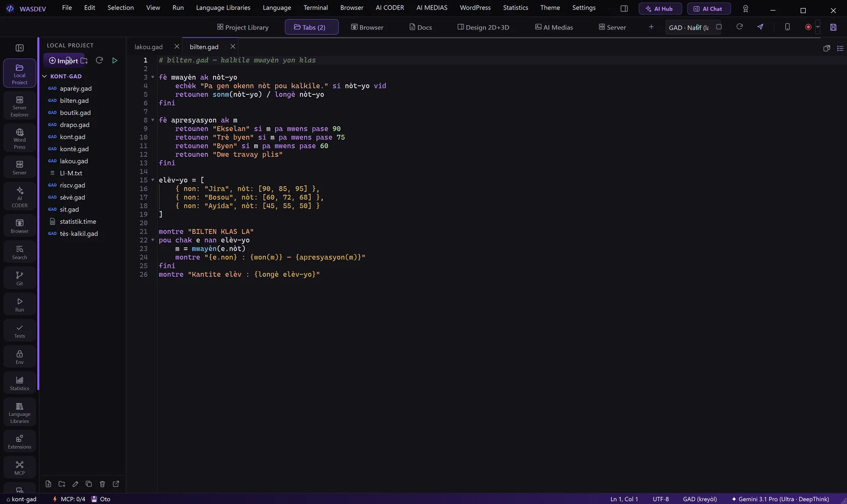The height and width of the screenshot is (504, 847).
Task: Click the red record button
Action: (x=808, y=27)
